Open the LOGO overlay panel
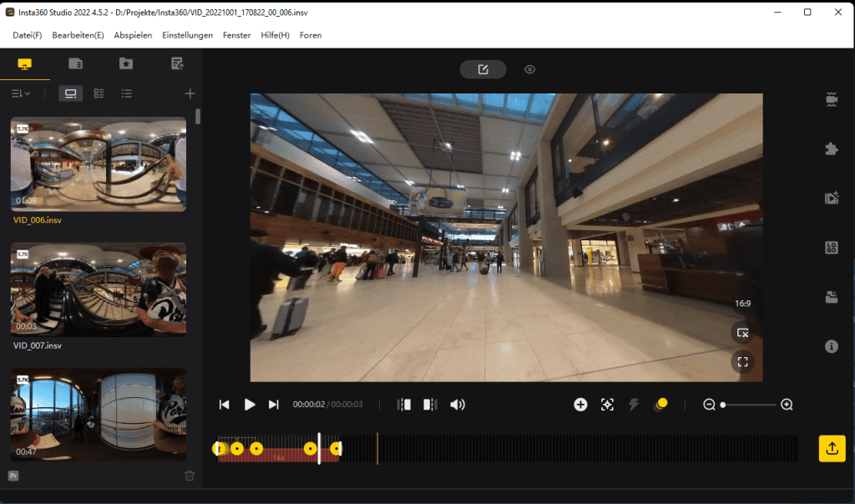Screen dimensions: 855x504 click(831, 247)
